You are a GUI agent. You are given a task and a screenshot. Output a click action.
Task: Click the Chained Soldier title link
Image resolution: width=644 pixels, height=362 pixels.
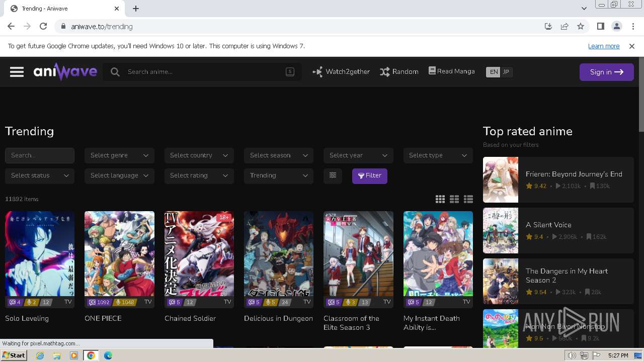pyautogui.click(x=190, y=318)
